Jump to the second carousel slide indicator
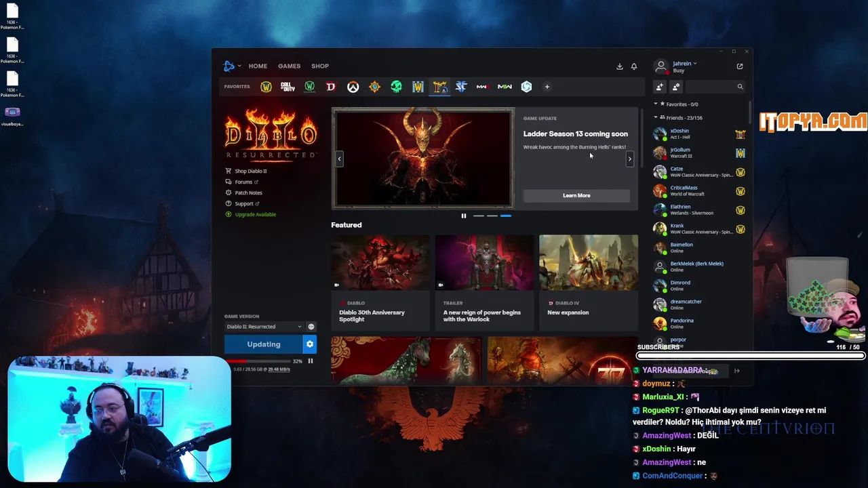This screenshot has width=868, height=488. point(492,216)
